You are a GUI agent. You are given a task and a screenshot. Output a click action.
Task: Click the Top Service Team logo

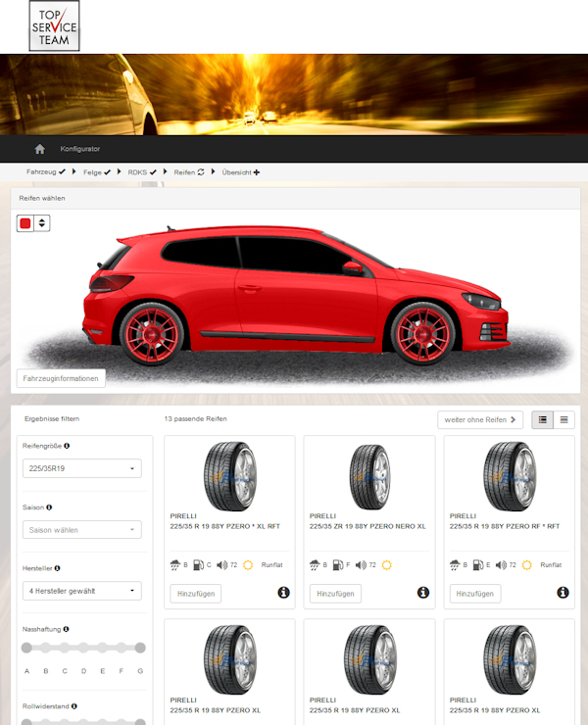click(54, 25)
